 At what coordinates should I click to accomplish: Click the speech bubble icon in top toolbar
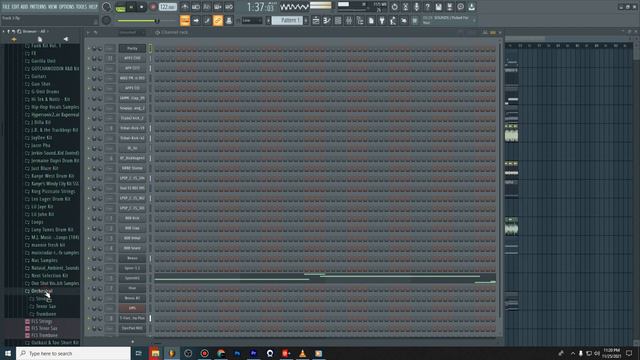click(x=460, y=7)
